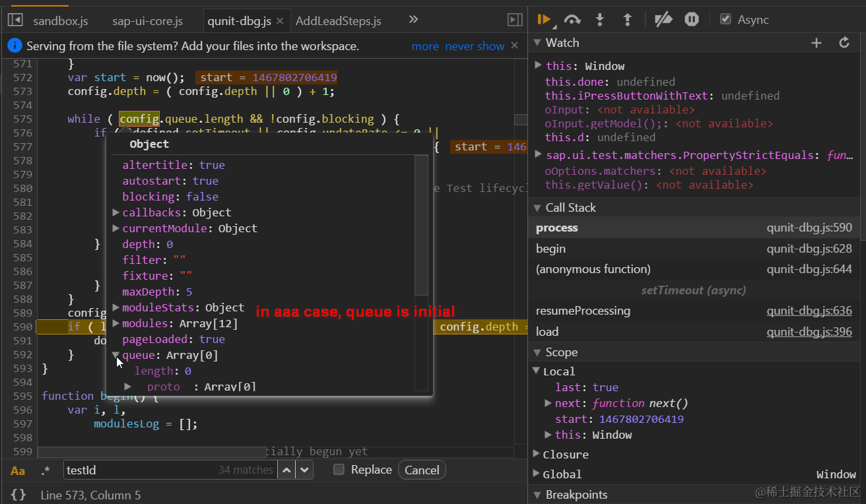
Task: Open qunit-dbg.js:636 link
Action: [x=809, y=311]
